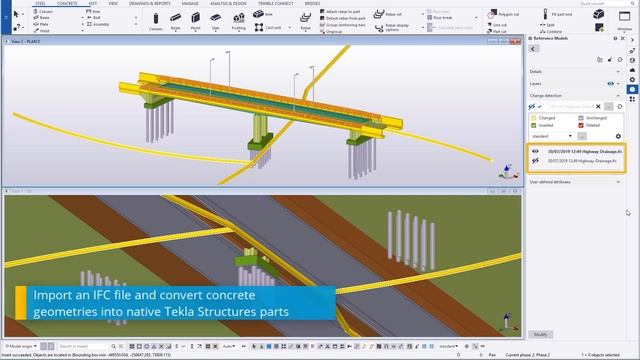Collapse the Change detection section
640x360 pixels.
[618, 96]
